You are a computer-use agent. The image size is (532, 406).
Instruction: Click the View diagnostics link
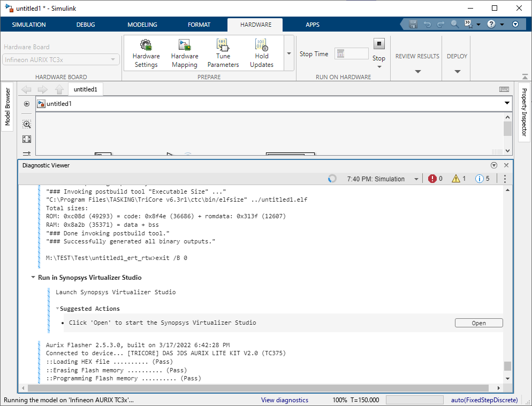284,400
